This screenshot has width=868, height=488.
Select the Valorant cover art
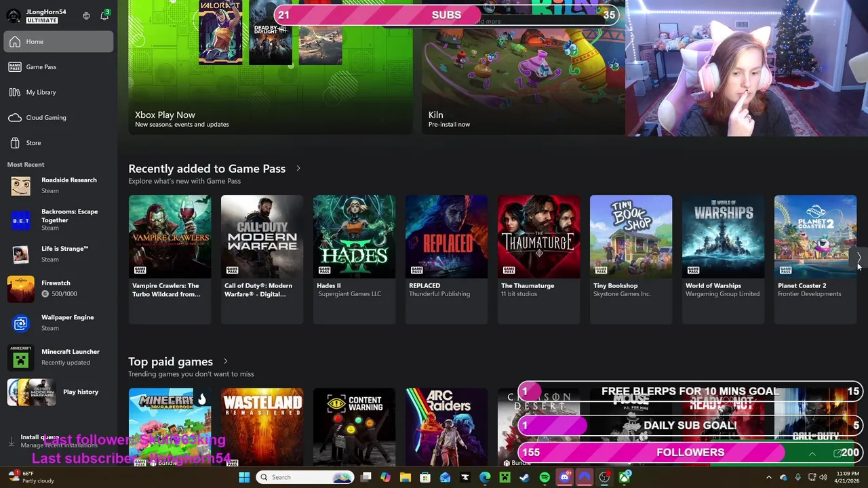point(220,32)
